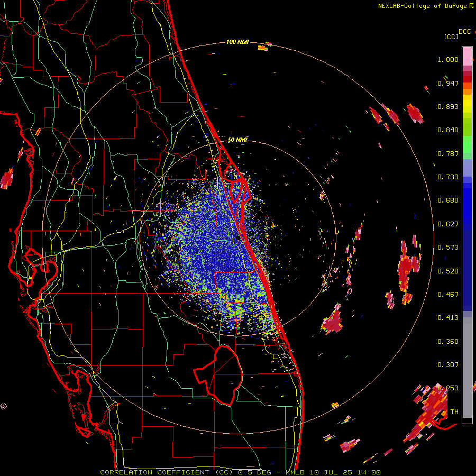Screen dimensions: 476x476
Task: Click the 0.360 legend value
Action: click(448, 342)
